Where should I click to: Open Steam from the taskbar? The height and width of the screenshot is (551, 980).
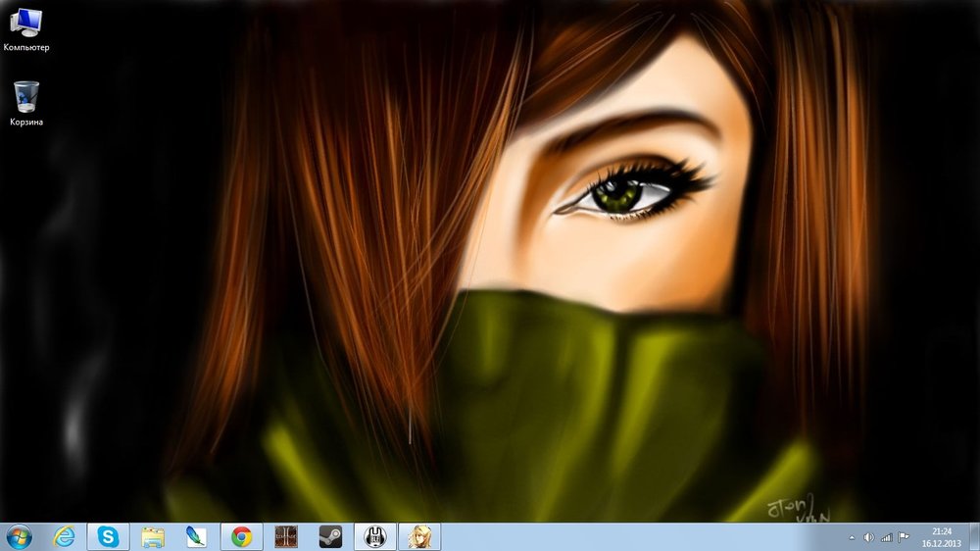[x=330, y=536]
